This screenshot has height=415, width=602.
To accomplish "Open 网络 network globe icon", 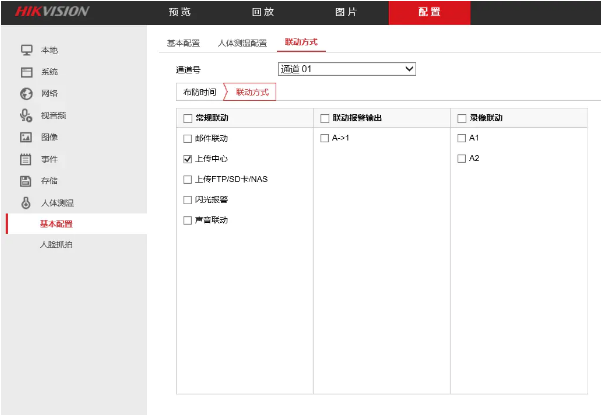I will tap(27, 93).
